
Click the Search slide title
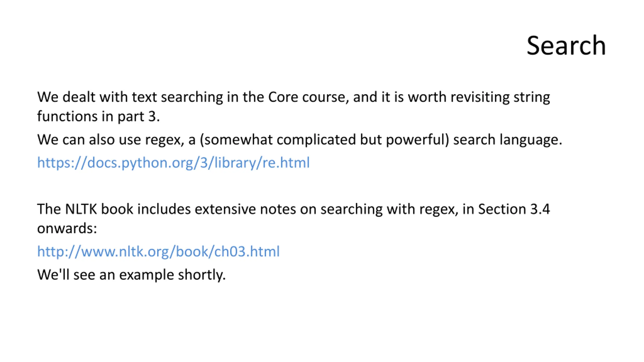[566, 46]
